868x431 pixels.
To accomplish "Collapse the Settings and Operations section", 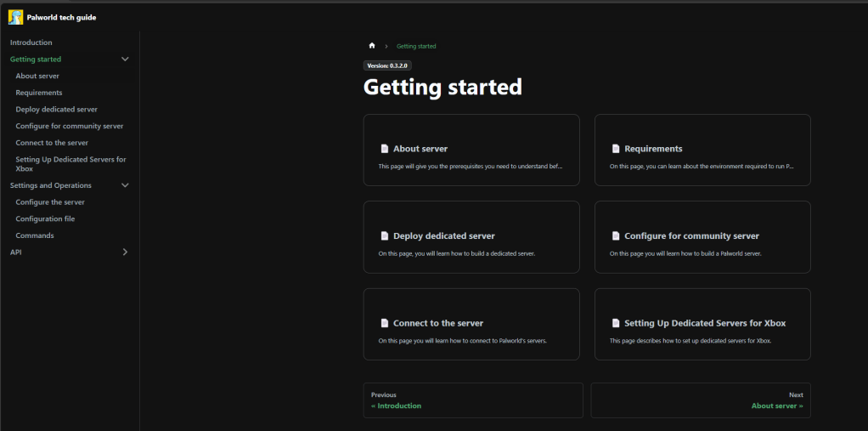I will pyautogui.click(x=125, y=185).
